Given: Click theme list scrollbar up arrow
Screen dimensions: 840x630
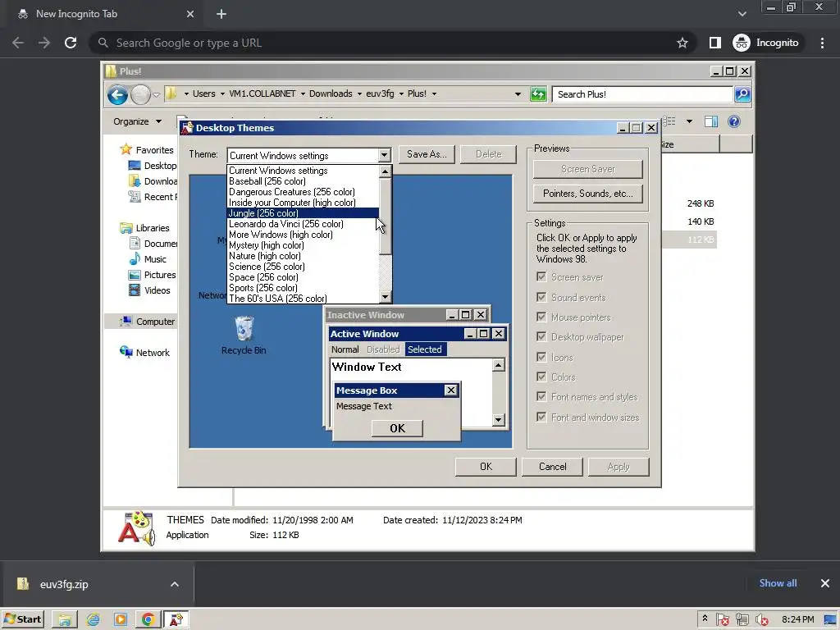Looking at the screenshot, I should 386,171.
